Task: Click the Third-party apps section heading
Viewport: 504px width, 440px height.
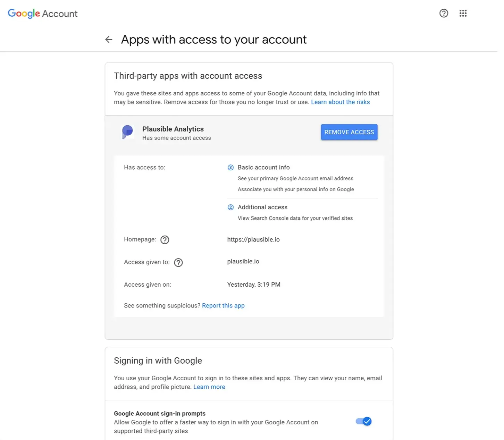Action: tap(188, 76)
